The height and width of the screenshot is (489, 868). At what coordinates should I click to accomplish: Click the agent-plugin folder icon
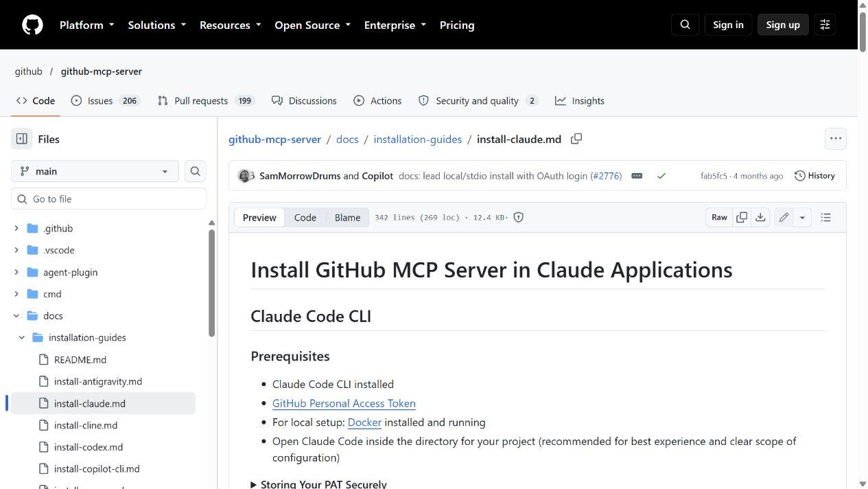tap(32, 272)
